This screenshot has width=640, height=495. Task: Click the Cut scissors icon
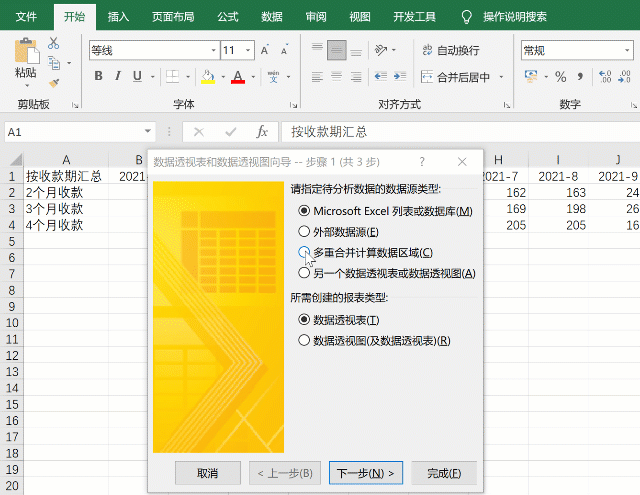(x=53, y=43)
